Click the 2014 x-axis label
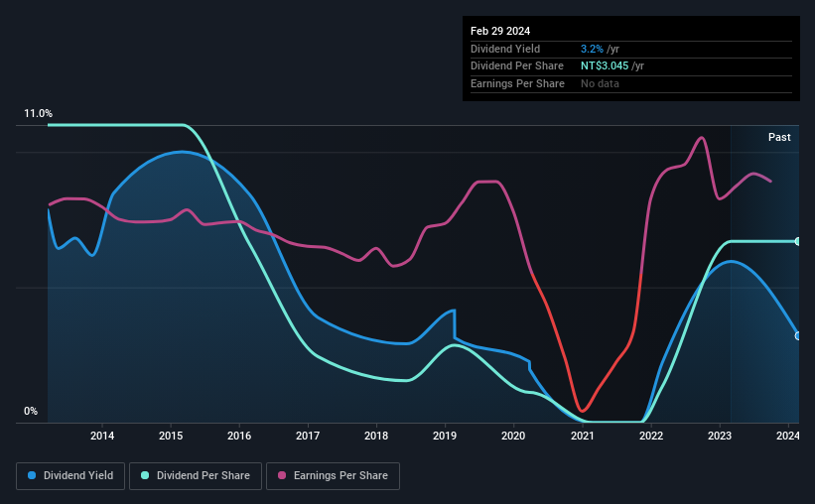This screenshot has width=815, height=504. (102, 436)
